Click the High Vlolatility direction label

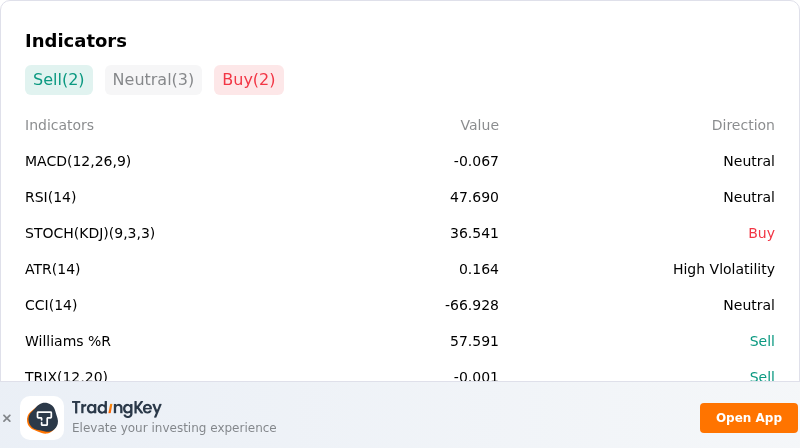(723, 269)
